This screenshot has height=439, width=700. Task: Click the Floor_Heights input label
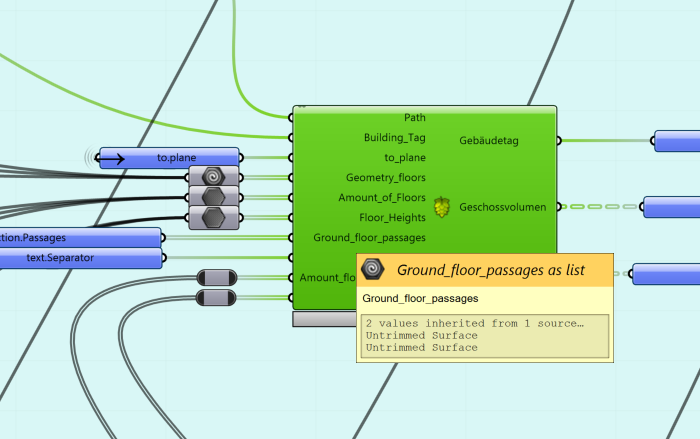point(392,217)
